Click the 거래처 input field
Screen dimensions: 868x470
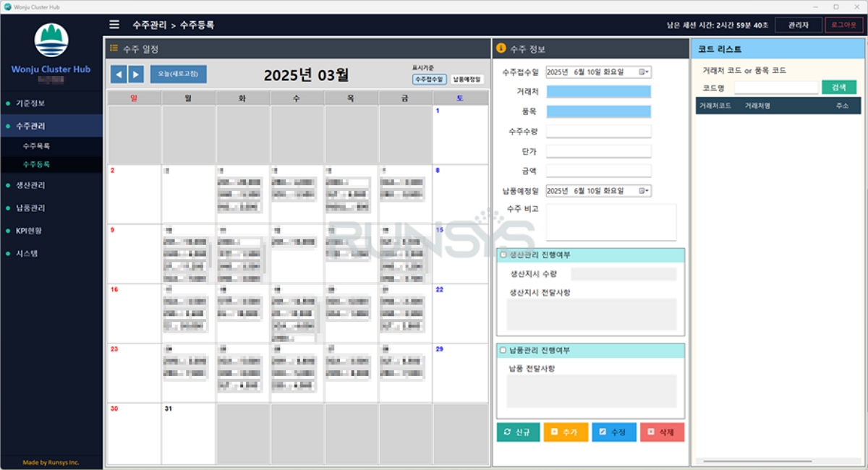[x=598, y=92]
